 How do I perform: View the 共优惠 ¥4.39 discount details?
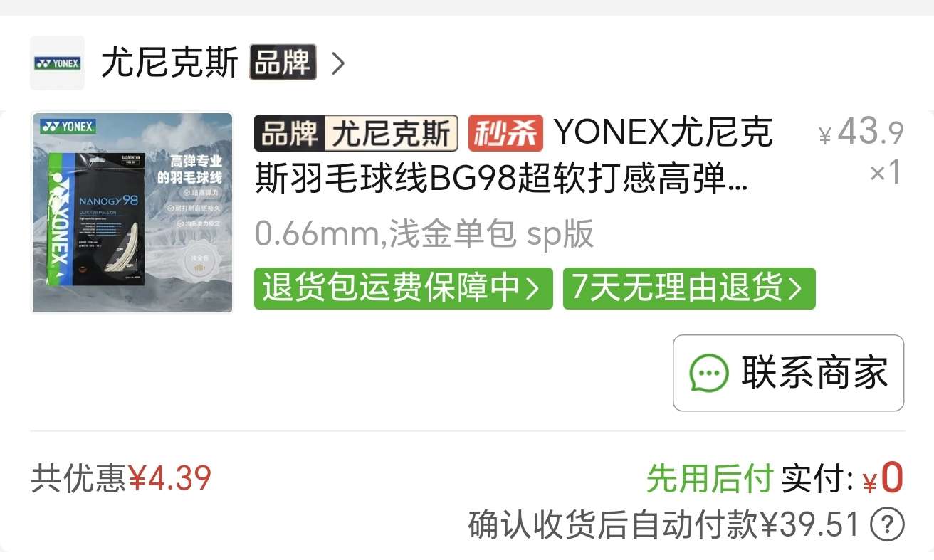[121, 479]
